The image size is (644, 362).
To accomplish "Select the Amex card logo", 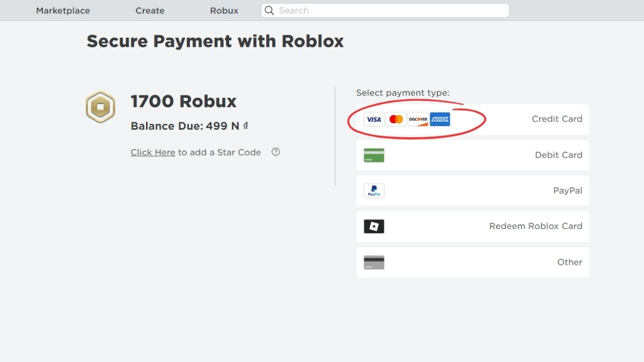I will (440, 119).
